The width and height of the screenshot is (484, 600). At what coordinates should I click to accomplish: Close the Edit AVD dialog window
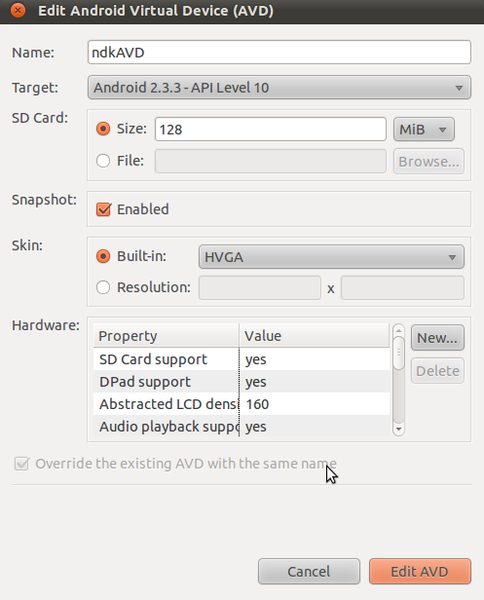[18, 10]
